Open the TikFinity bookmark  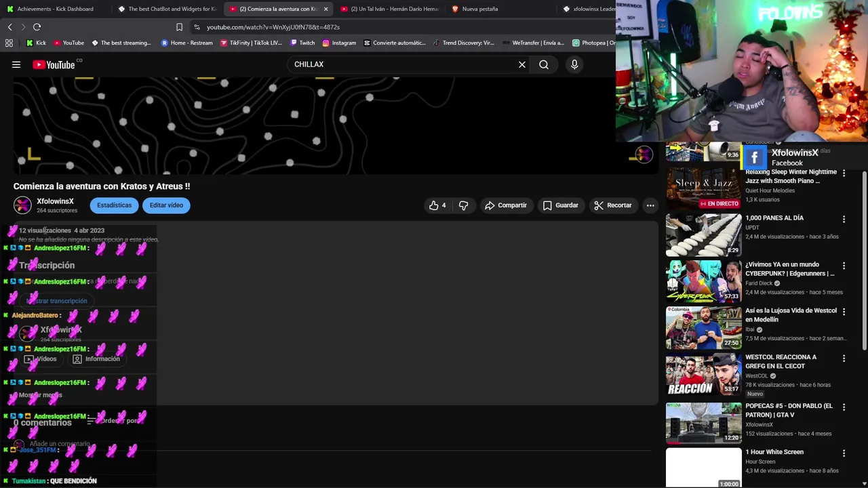point(251,43)
